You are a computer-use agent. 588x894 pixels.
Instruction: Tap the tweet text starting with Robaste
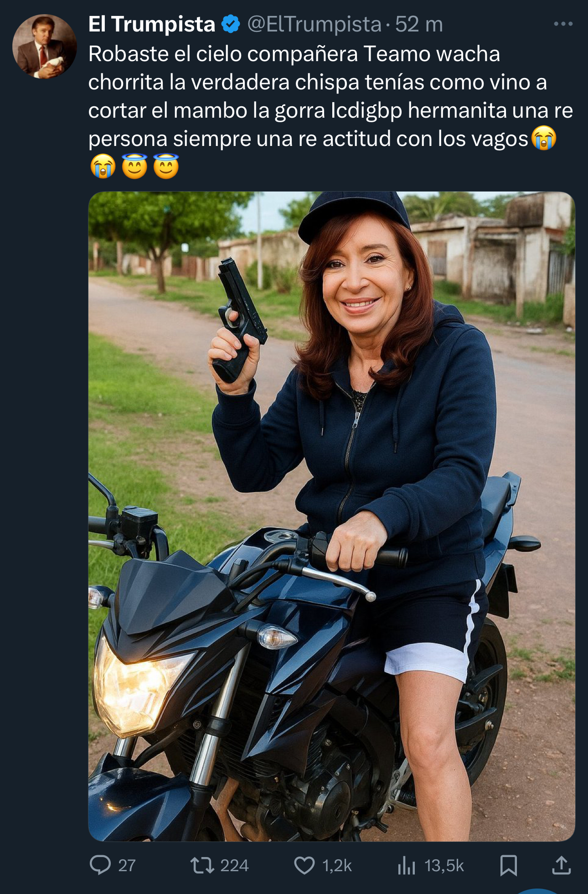coord(330,110)
